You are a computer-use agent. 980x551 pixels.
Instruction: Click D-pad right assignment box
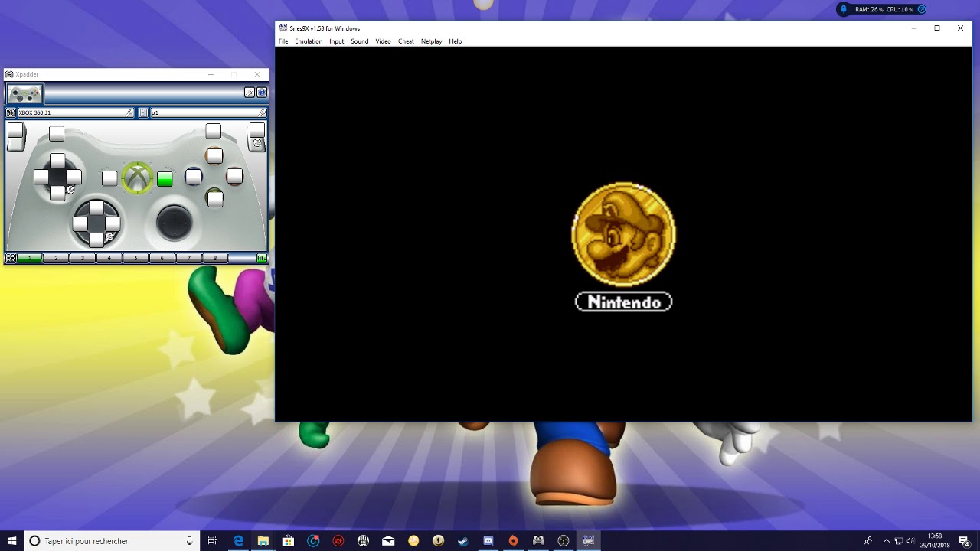113,223
